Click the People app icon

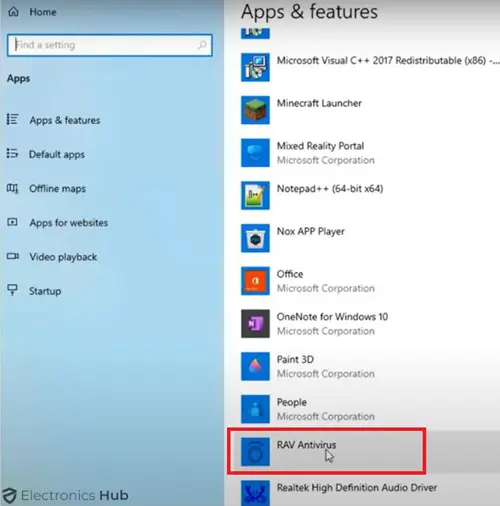(x=255, y=409)
